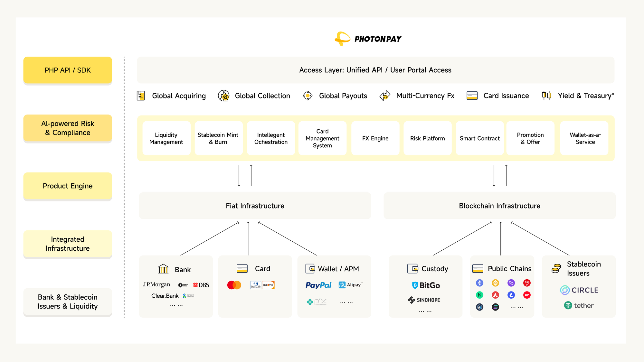Click the Blockchain Infrastructure bar
This screenshot has width=644, height=362.
click(x=499, y=206)
